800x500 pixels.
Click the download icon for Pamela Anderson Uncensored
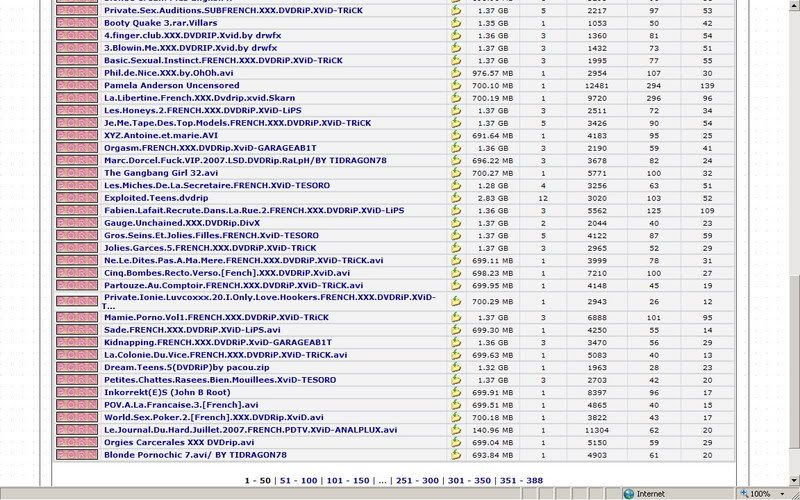(456, 85)
